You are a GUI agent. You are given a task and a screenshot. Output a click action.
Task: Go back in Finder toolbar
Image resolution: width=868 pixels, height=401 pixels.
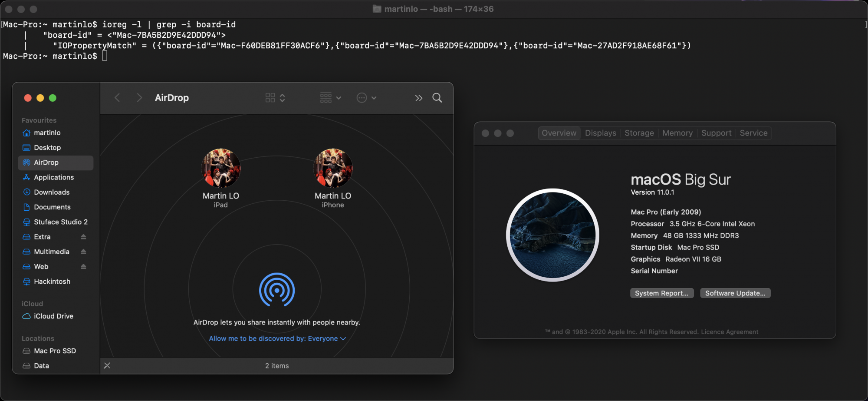117,98
